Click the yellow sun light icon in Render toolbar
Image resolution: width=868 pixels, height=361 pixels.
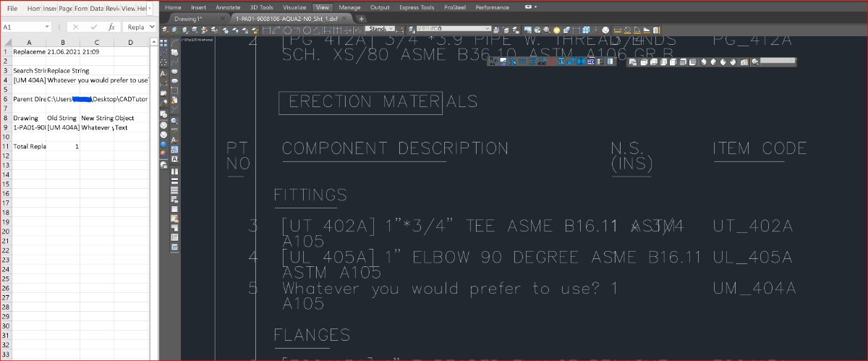(556, 30)
